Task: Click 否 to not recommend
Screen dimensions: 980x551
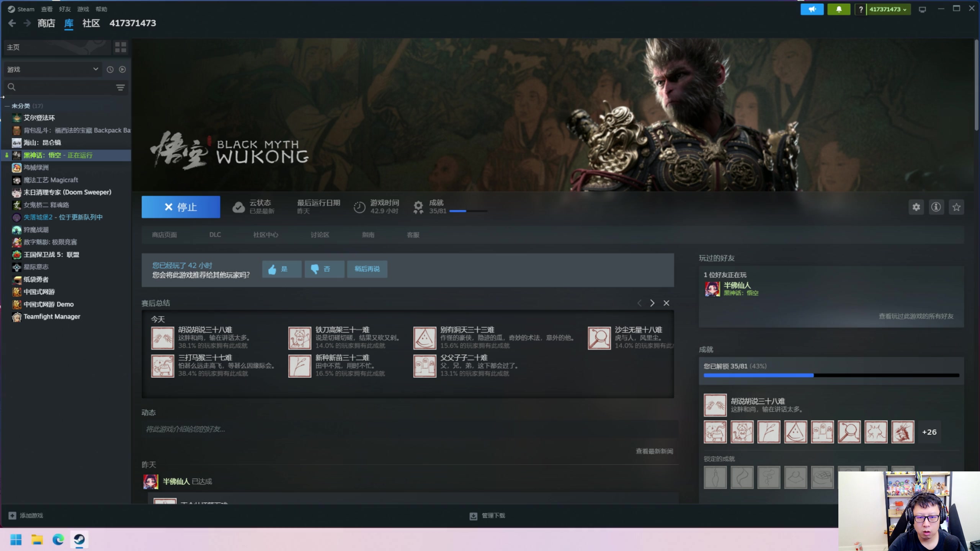Action: (x=324, y=269)
